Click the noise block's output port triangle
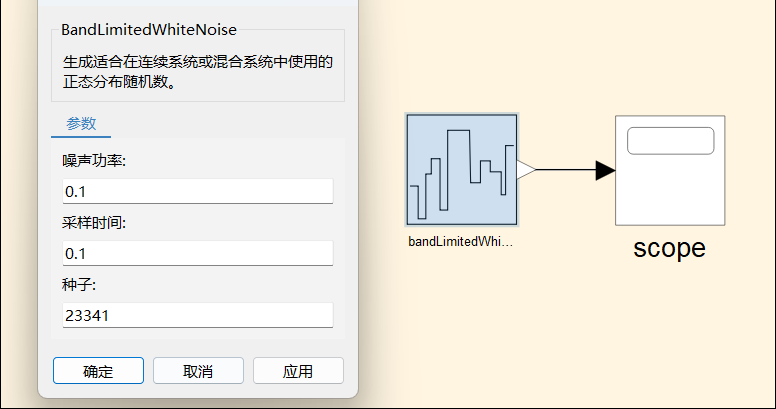 point(525,170)
